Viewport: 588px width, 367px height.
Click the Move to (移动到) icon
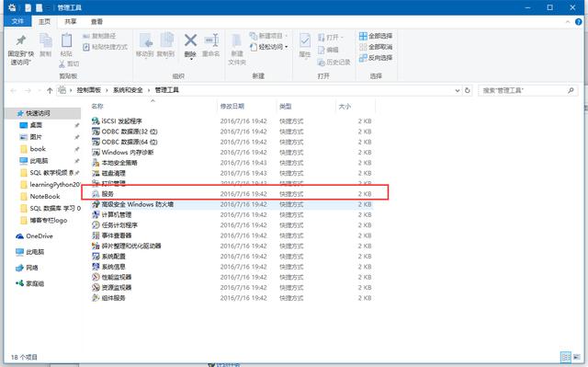click(x=145, y=40)
